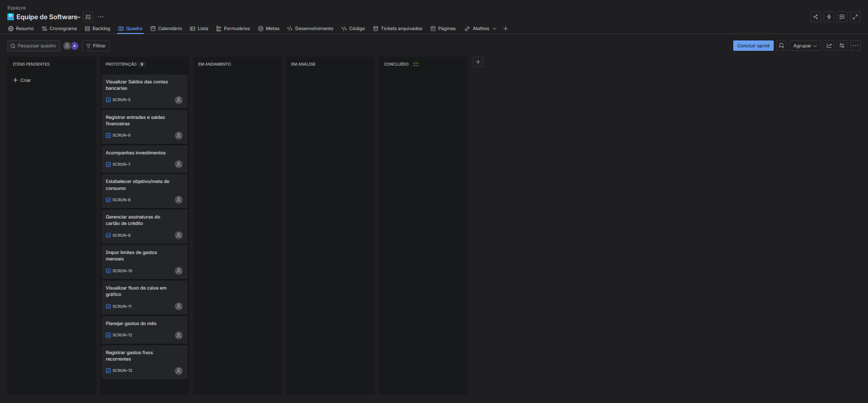
Task: Click in the Pesquisar quadro search field
Action: 34,46
